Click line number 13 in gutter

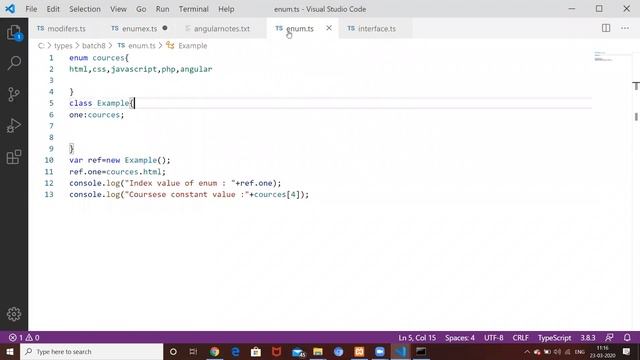(x=49, y=194)
